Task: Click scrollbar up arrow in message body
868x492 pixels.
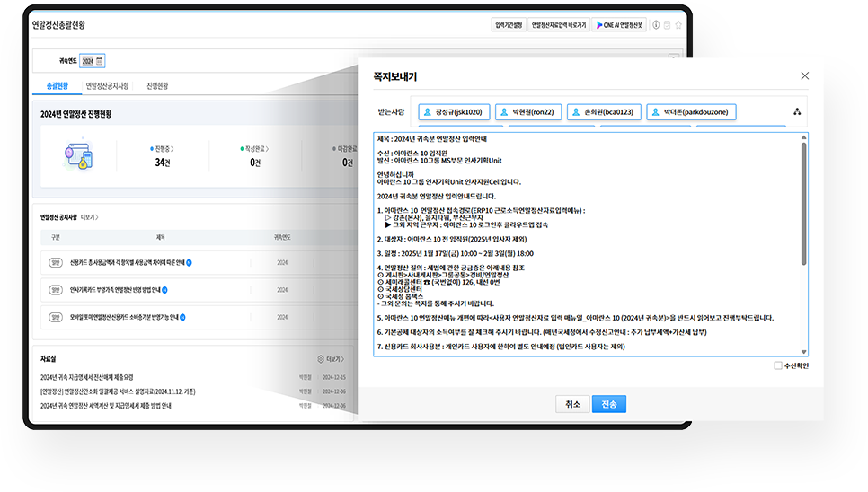Action: [804, 137]
